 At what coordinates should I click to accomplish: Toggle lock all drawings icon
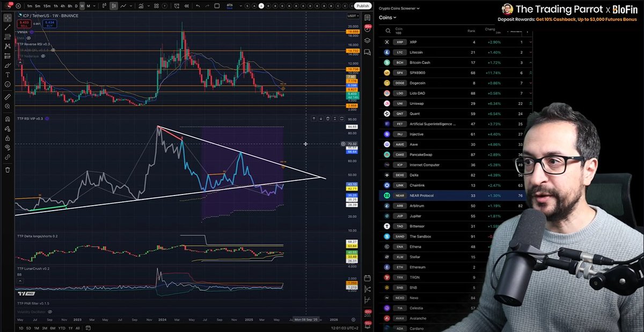click(8, 137)
